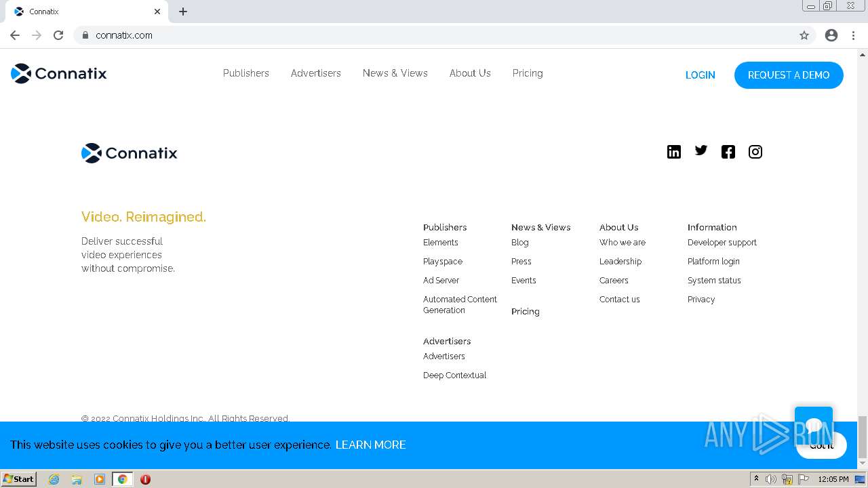The height and width of the screenshot is (488, 868).
Task: Open Chrome profile account icon
Action: [831, 35]
